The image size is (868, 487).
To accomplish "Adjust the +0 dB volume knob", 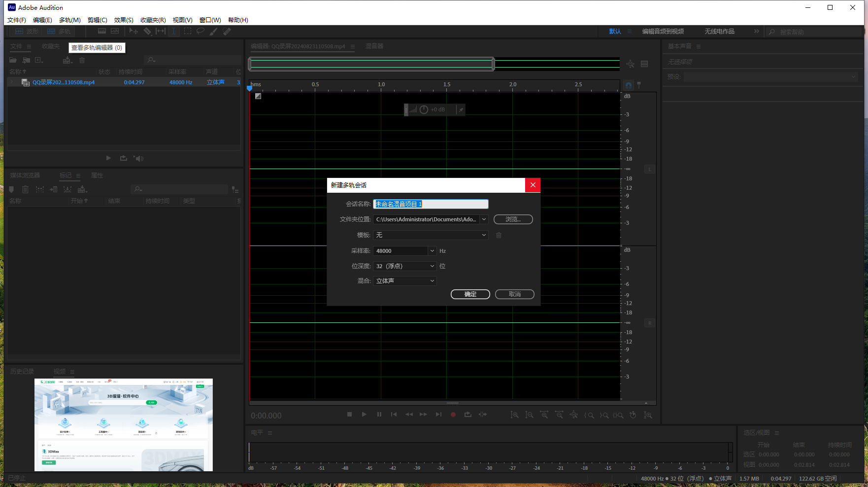I will tap(424, 109).
